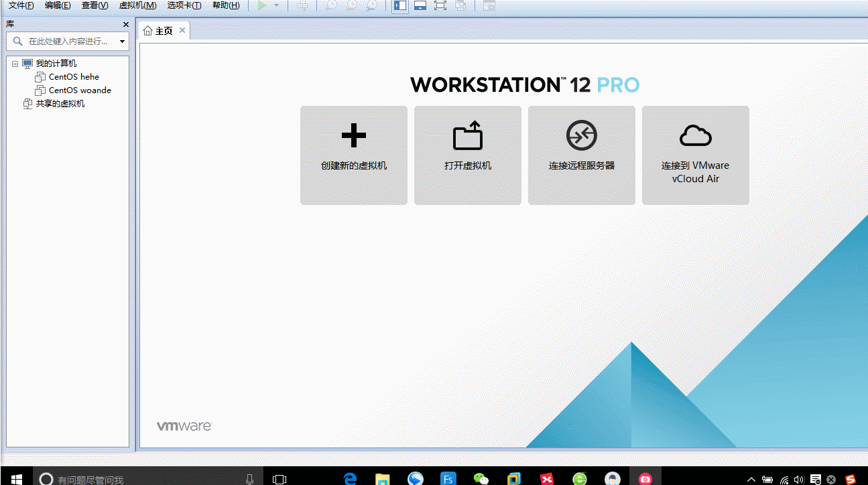Click the snapshot manager wrench icon

pos(371,5)
